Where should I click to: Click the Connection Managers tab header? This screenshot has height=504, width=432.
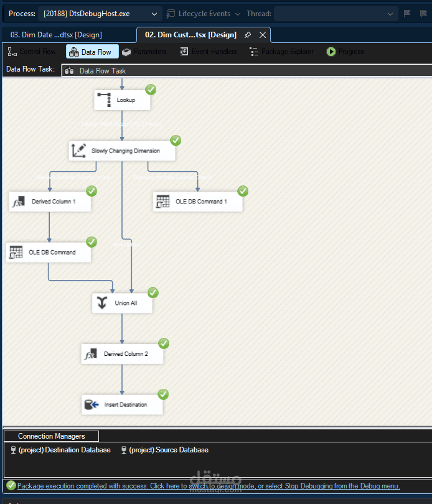(51, 436)
